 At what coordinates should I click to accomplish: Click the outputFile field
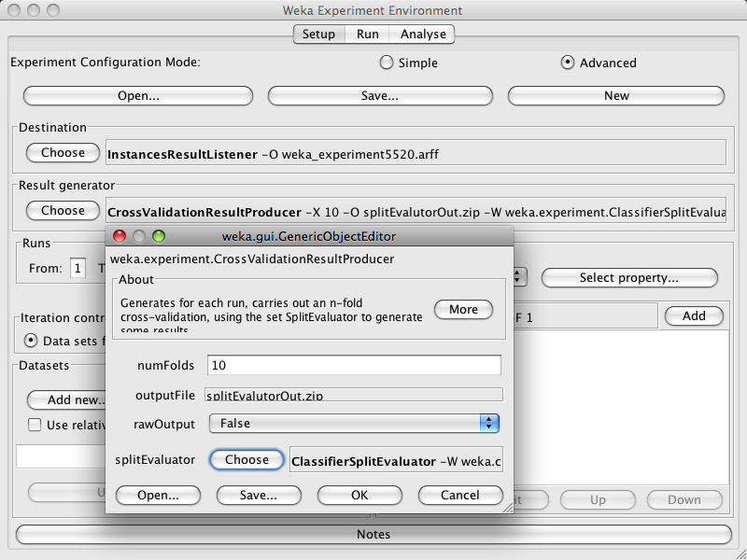point(354,395)
